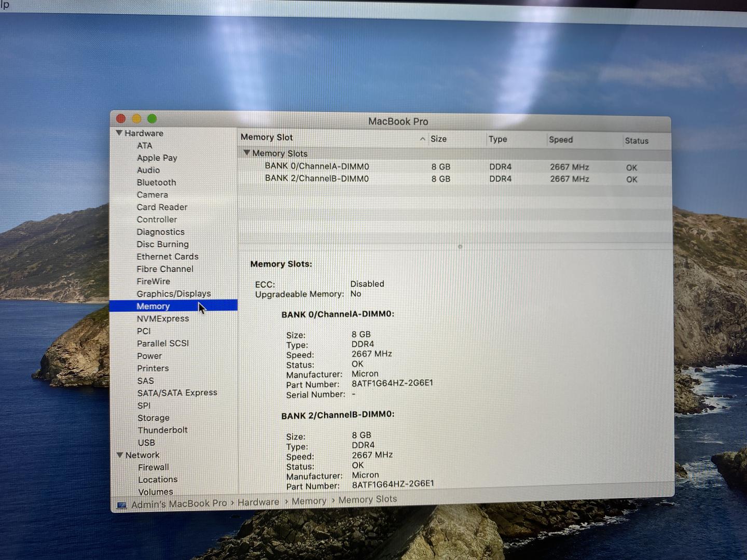
Task: Sort by the Speed column header
Action: point(561,140)
